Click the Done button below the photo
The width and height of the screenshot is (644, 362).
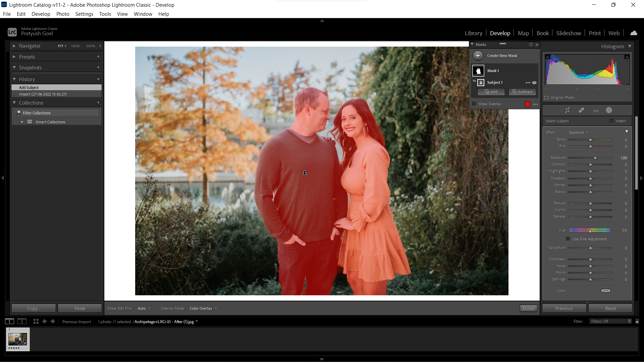tap(528, 308)
